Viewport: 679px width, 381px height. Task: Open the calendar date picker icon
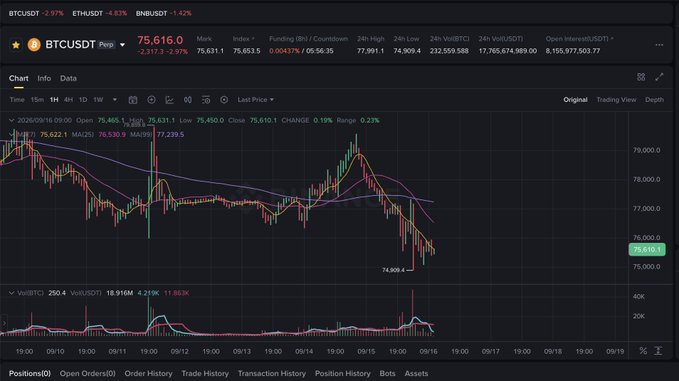[x=133, y=100]
